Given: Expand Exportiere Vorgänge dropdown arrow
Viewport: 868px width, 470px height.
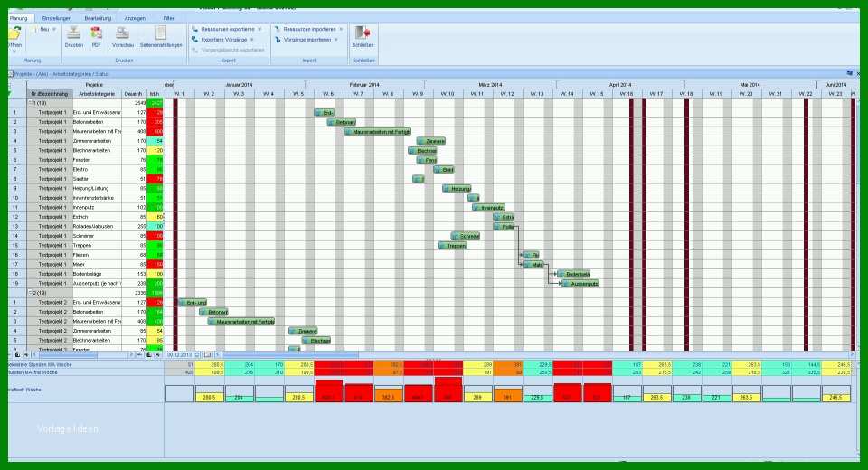Looking at the screenshot, I should tap(252, 39).
